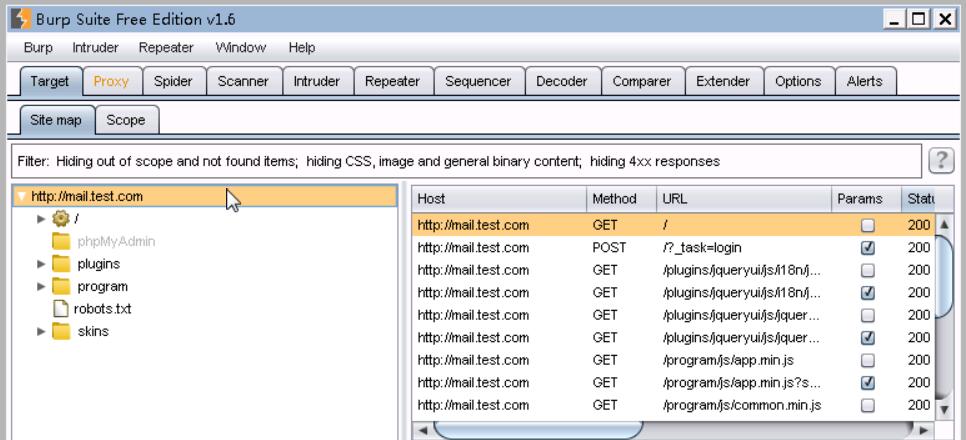Open the Burp menu
966x440 pixels.
[x=38, y=47]
